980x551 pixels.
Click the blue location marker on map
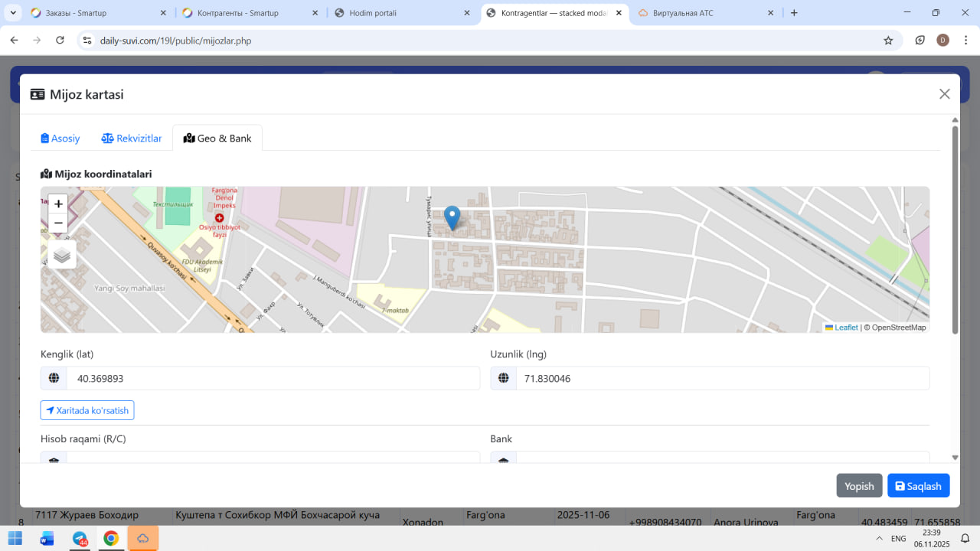tap(452, 217)
